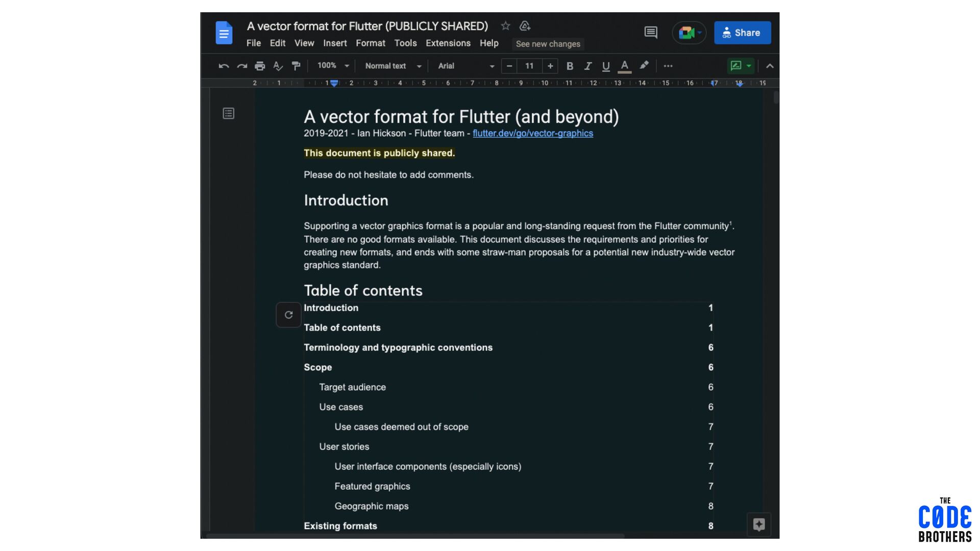Hide the menus with the chevron
Screen dimensions: 980x551
[770, 66]
